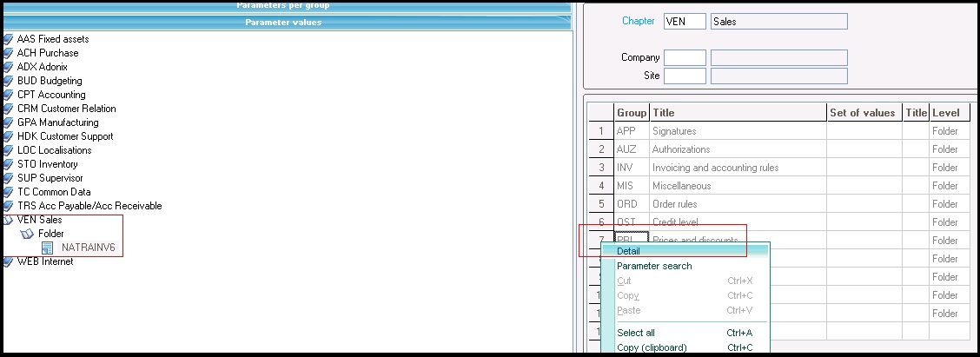The width and height of the screenshot is (980, 357).
Task: Click the book icon next to CPT Accounting
Action: click(8, 95)
